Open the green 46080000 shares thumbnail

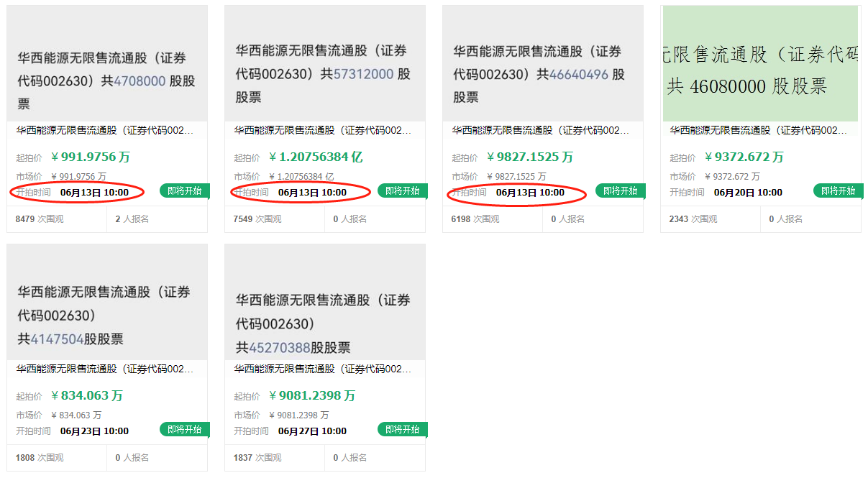pos(760,63)
